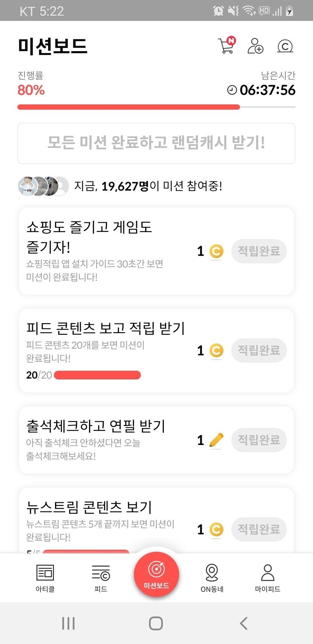The height and width of the screenshot is (644, 313).
Task: Open the 미션보드 center tab
Action: [156, 574]
